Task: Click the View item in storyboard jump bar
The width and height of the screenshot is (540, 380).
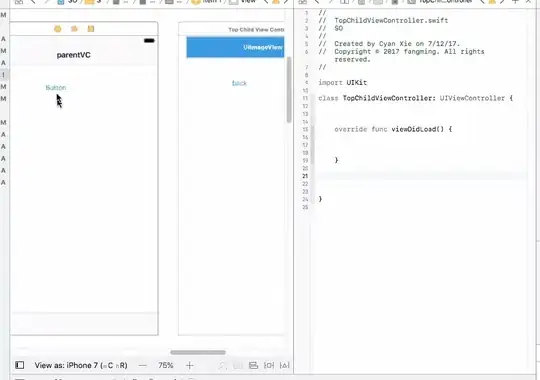Action: click(243, 2)
